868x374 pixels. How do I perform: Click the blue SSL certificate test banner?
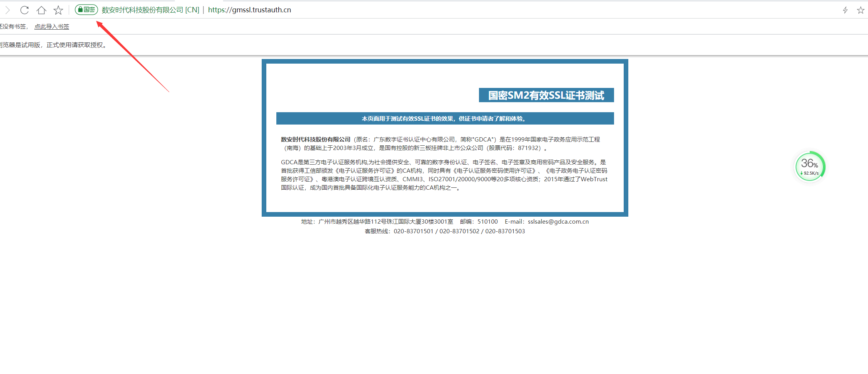point(445,118)
